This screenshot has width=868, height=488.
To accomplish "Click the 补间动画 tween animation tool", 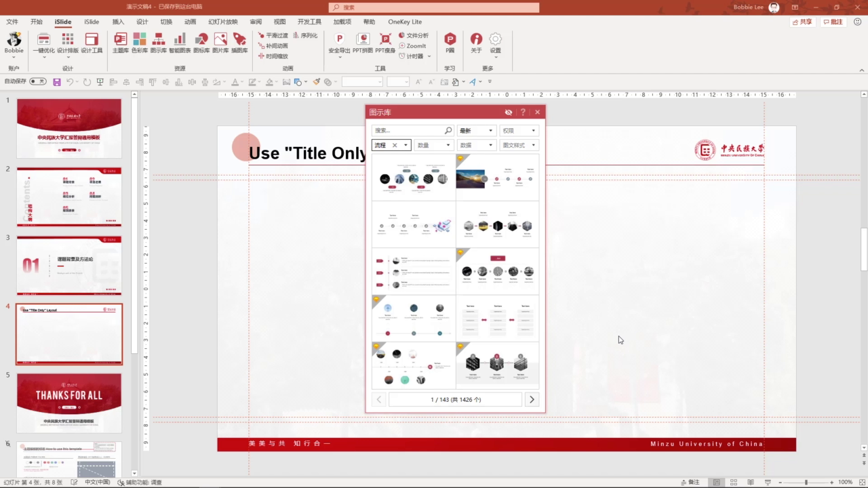I will click(273, 46).
